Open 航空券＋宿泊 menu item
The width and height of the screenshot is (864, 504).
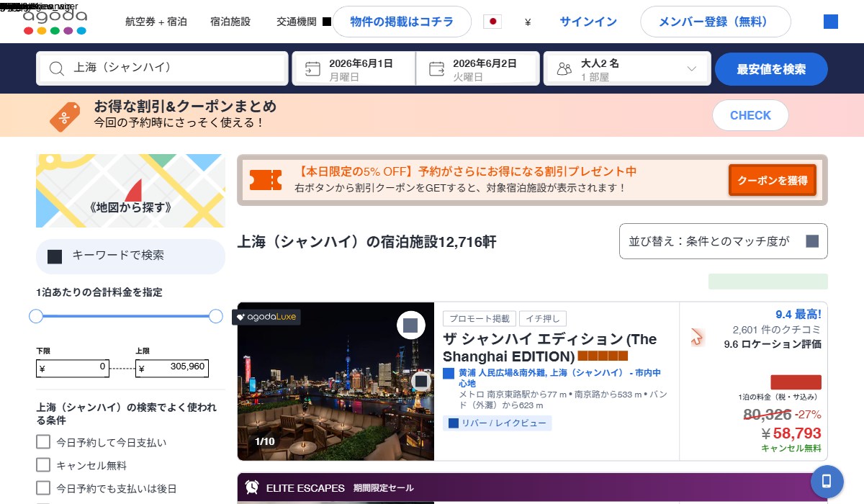click(156, 22)
